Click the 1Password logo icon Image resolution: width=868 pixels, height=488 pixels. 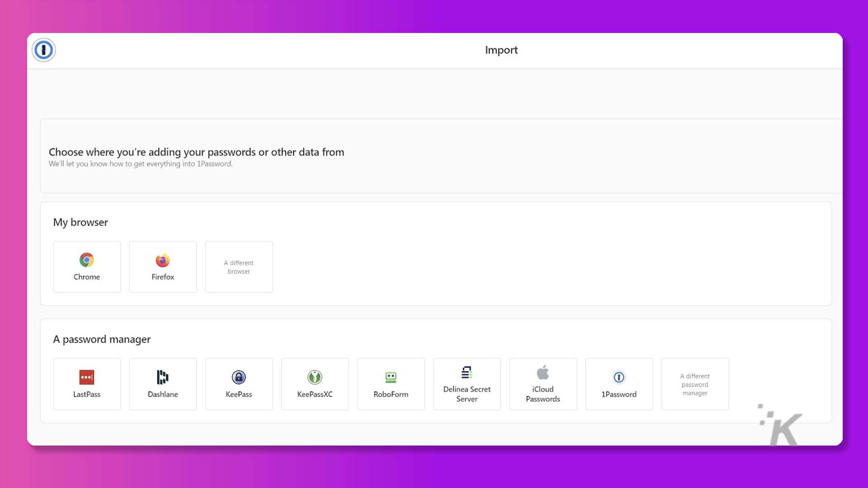(43, 50)
